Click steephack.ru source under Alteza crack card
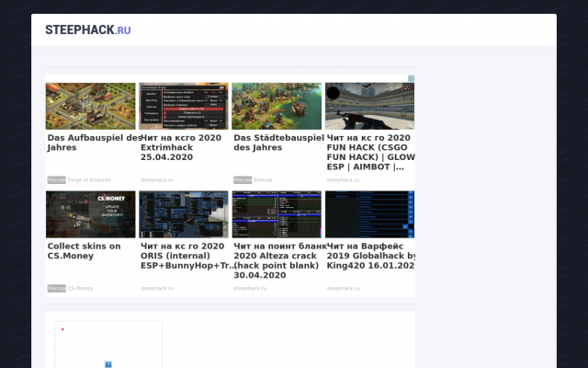 click(x=250, y=288)
